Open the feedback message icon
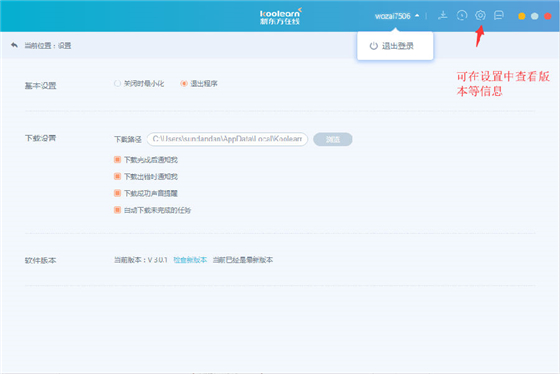The image size is (560, 374). (x=499, y=15)
